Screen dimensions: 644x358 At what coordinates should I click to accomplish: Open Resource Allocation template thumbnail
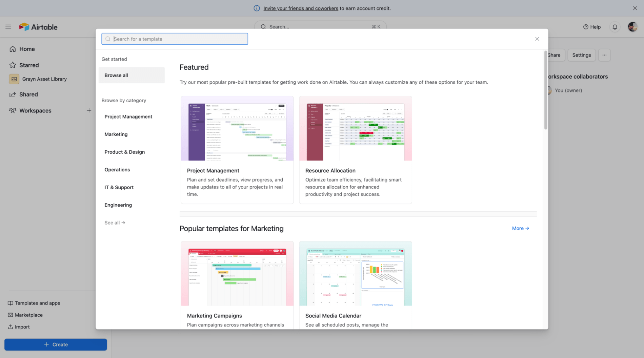[356, 128]
